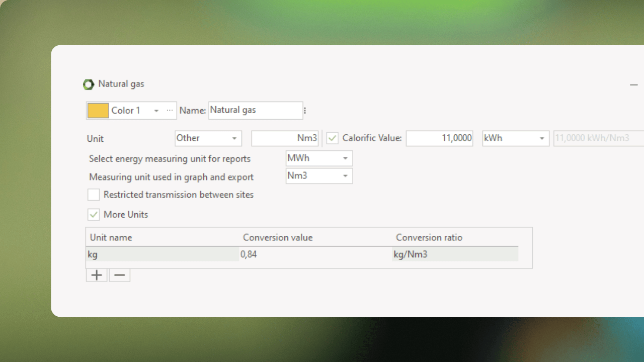644x362 pixels.
Task: Click the Name field containing Natural gas
Action: tap(255, 111)
